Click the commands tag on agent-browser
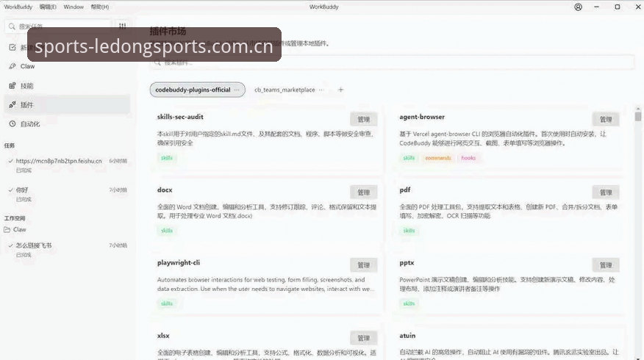644x360 pixels. tap(438, 158)
